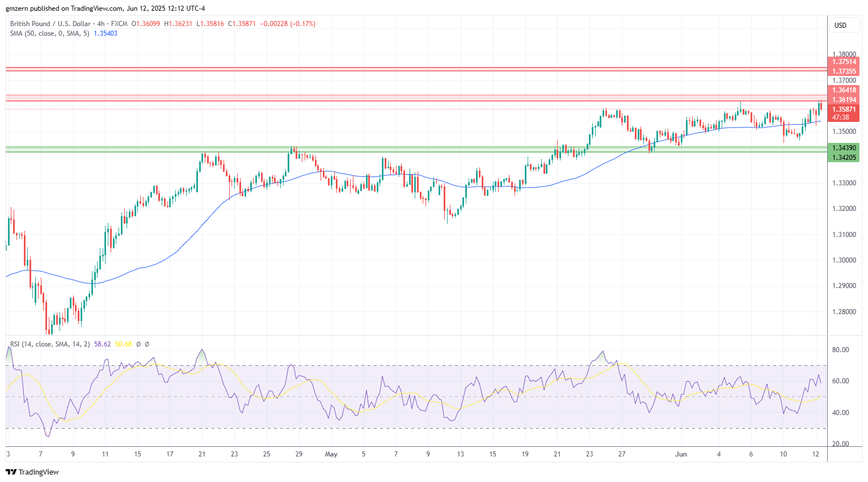Click the 1.37514 red price label
The width and height of the screenshot is (868, 482).
coord(844,62)
